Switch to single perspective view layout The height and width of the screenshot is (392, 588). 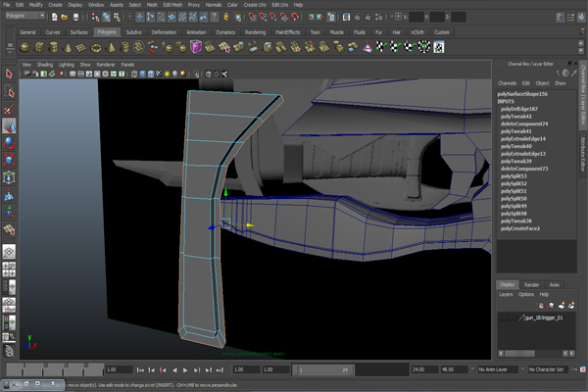pyautogui.click(x=9, y=251)
